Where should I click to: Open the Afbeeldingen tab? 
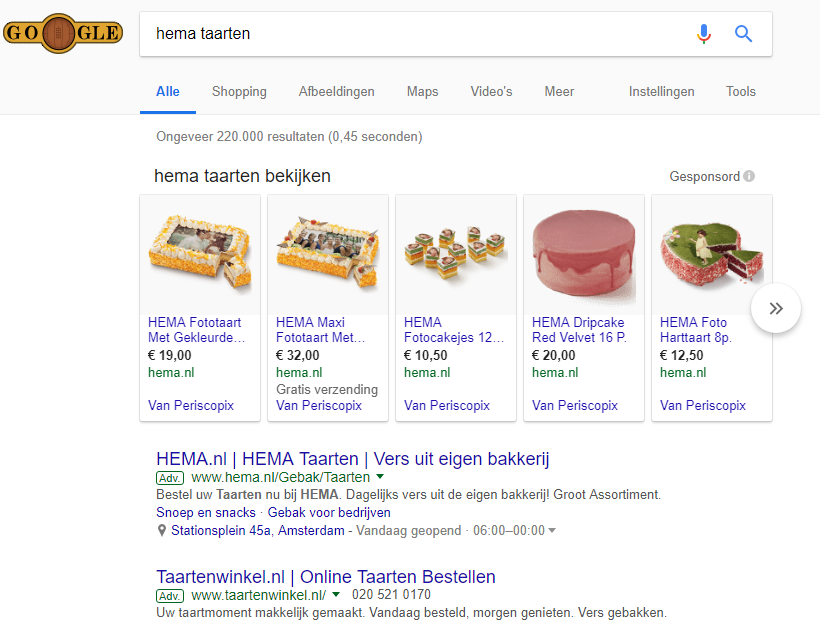[336, 91]
